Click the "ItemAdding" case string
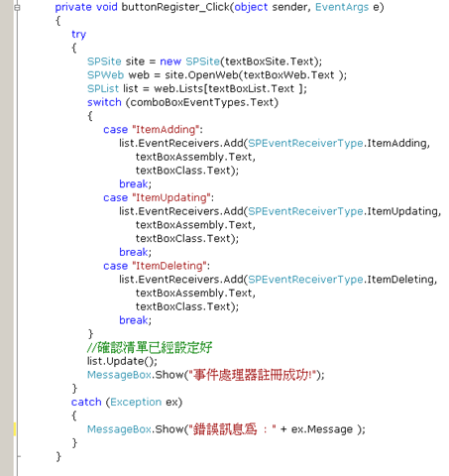Screen dimensions: 449x476 166,130
